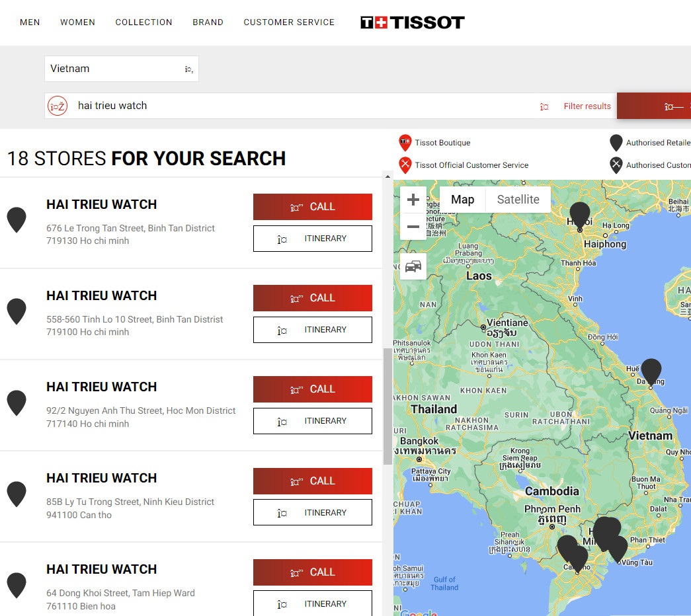Open HAI TRIEU WATCH title at Bien hoa
This screenshot has height=616, width=691.
click(102, 569)
